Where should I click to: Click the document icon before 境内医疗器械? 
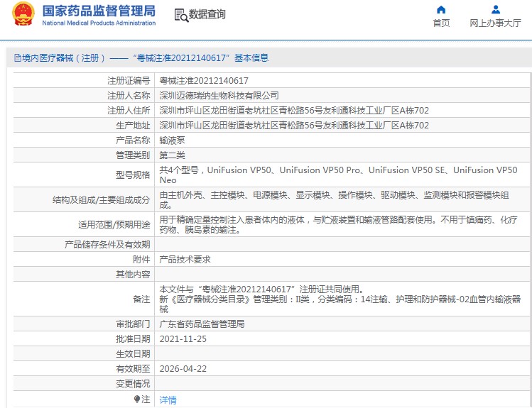coord(18,58)
